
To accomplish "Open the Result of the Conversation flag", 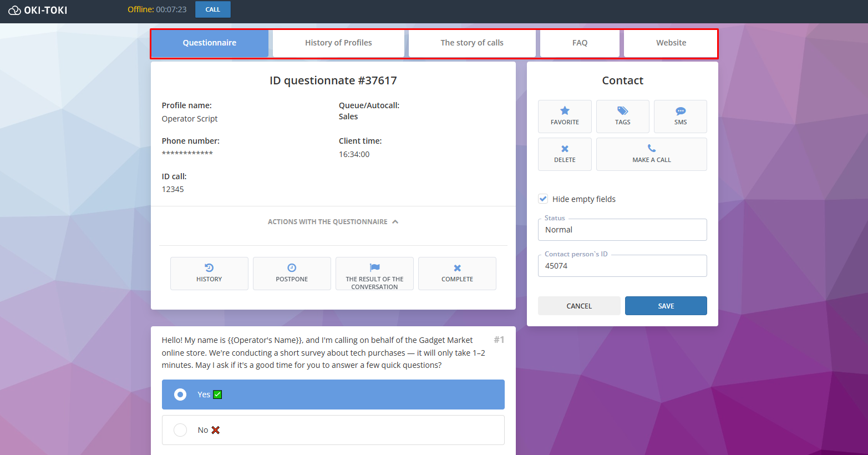I will (374, 268).
